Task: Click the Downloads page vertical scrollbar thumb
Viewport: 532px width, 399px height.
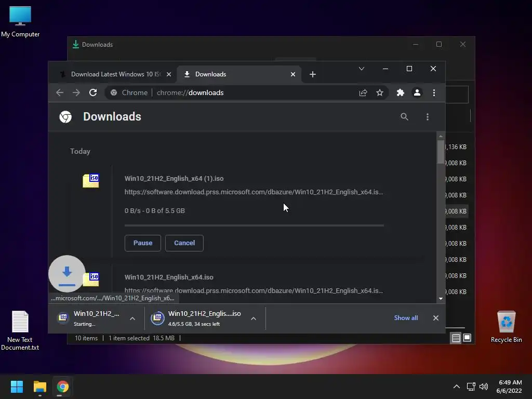Action: coord(441,151)
